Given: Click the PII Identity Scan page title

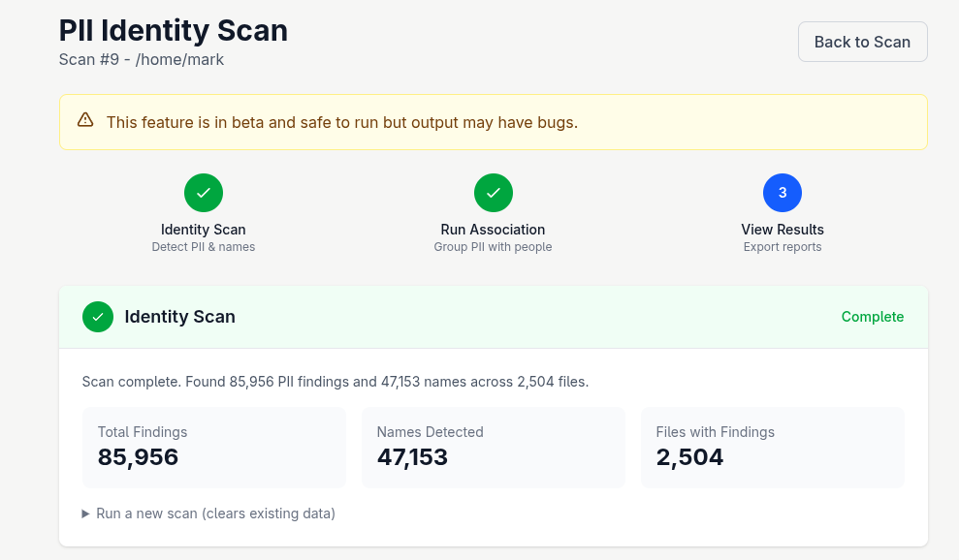Looking at the screenshot, I should point(174,30).
